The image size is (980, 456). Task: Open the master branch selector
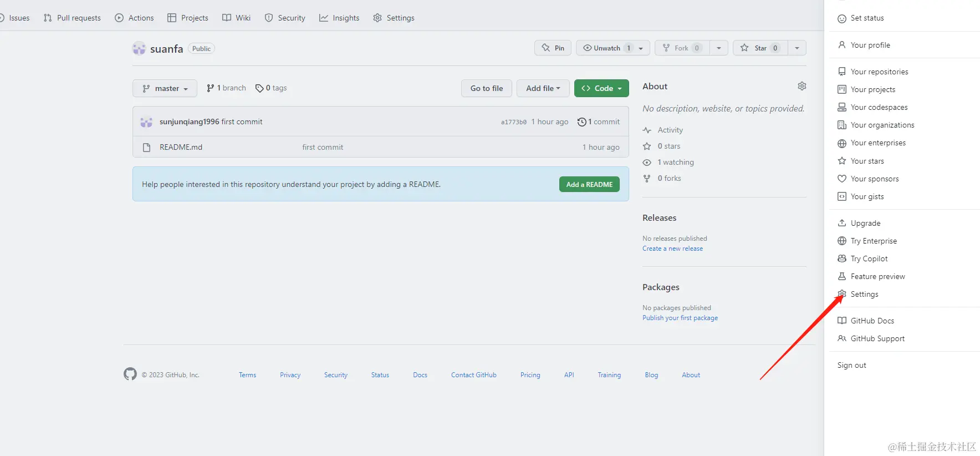pos(165,88)
